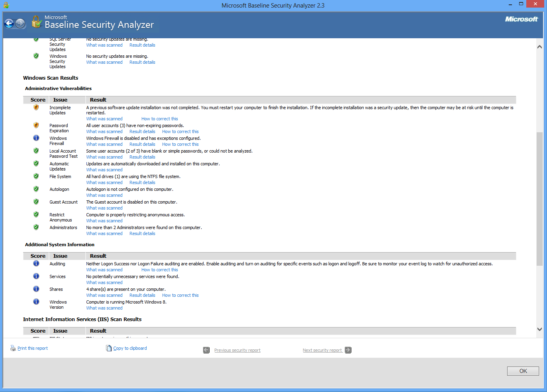Click the green check beside Administrators
Image resolution: width=547 pixels, height=392 pixels.
(36, 227)
